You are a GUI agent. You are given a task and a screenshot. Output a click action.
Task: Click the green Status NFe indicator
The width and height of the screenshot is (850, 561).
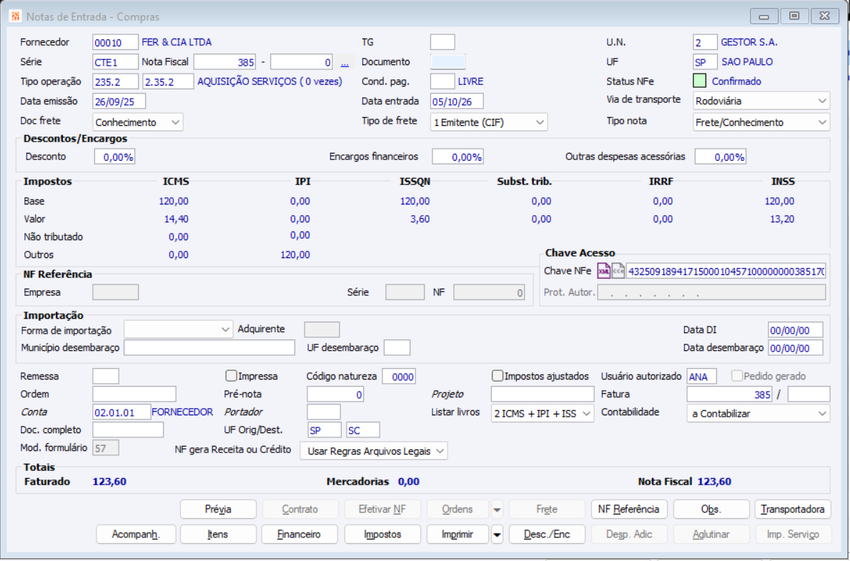700,81
